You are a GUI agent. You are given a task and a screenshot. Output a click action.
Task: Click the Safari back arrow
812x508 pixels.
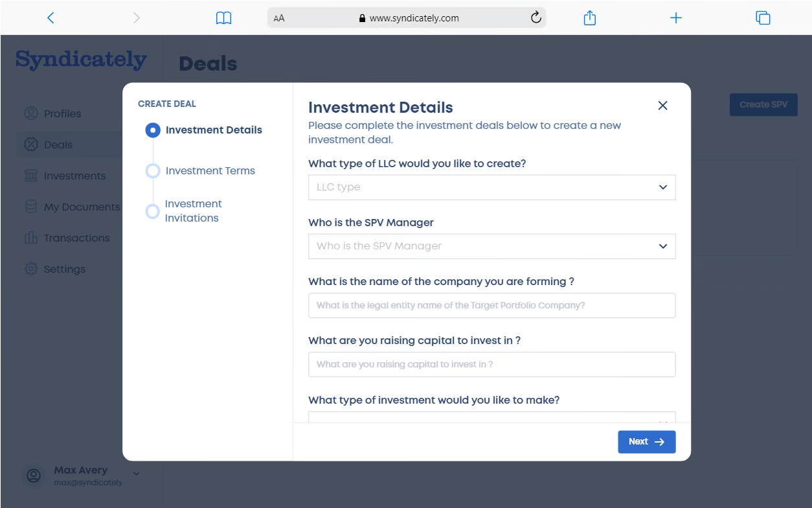click(x=51, y=18)
